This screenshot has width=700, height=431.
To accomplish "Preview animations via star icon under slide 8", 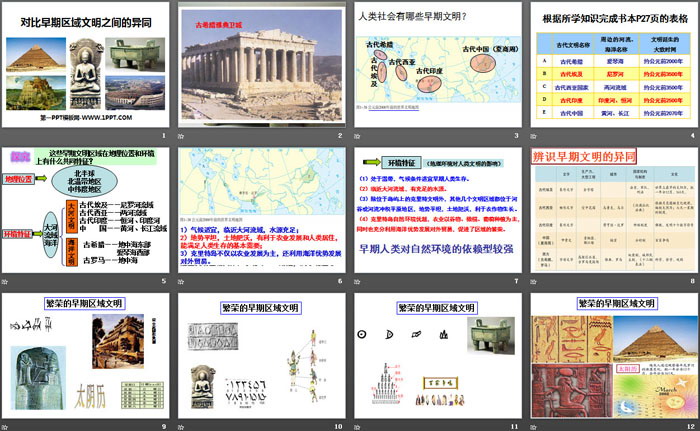I will (532, 282).
